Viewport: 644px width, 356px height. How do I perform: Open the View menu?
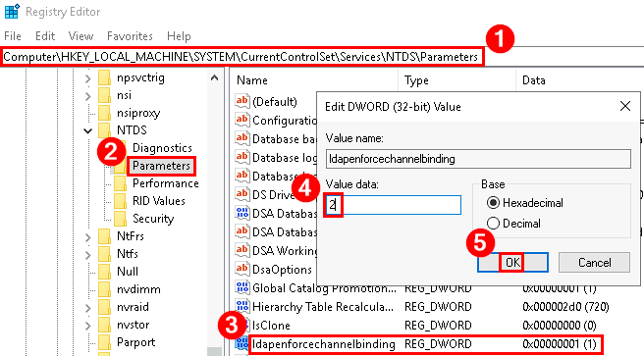coord(80,36)
